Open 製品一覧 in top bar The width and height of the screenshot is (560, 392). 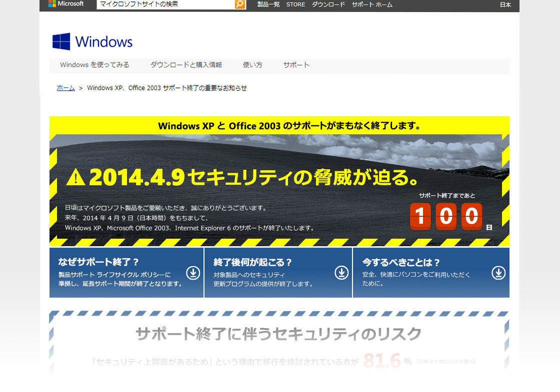(268, 4)
